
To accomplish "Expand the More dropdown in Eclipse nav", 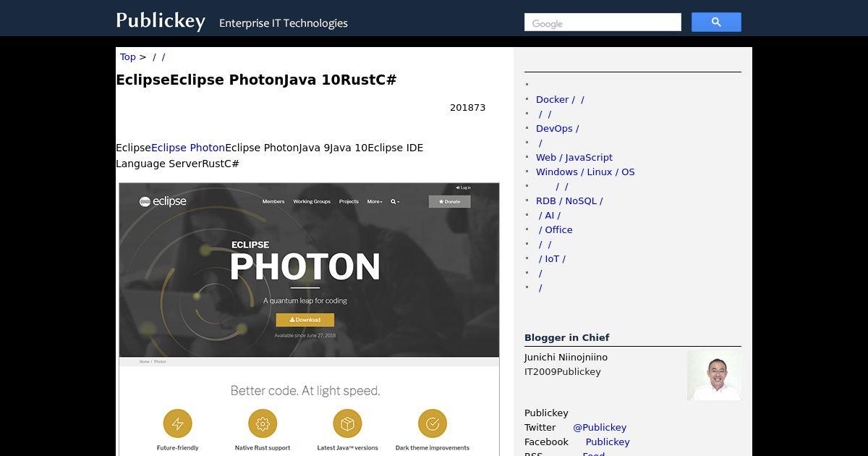I will 374,202.
